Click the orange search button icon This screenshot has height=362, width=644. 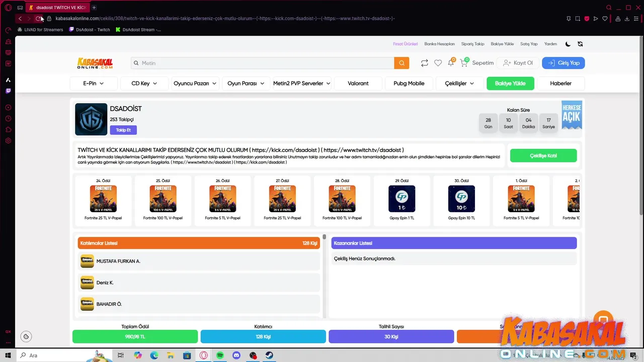pyautogui.click(x=401, y=63)
